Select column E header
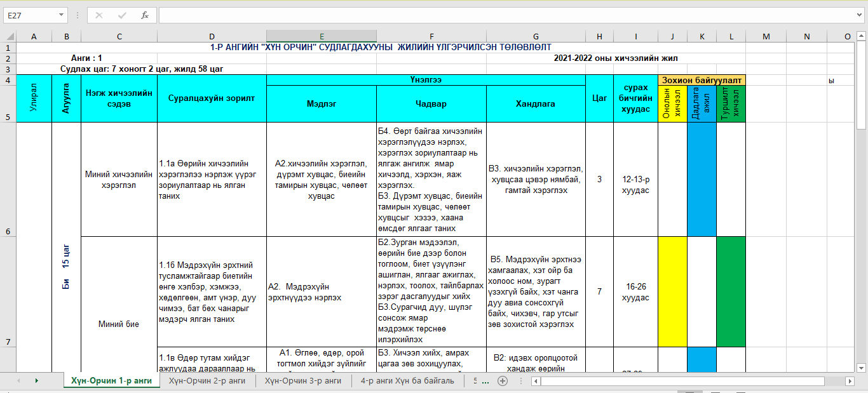Image resolution: width=868 pixels, height=393 pixels. [321, 36]
